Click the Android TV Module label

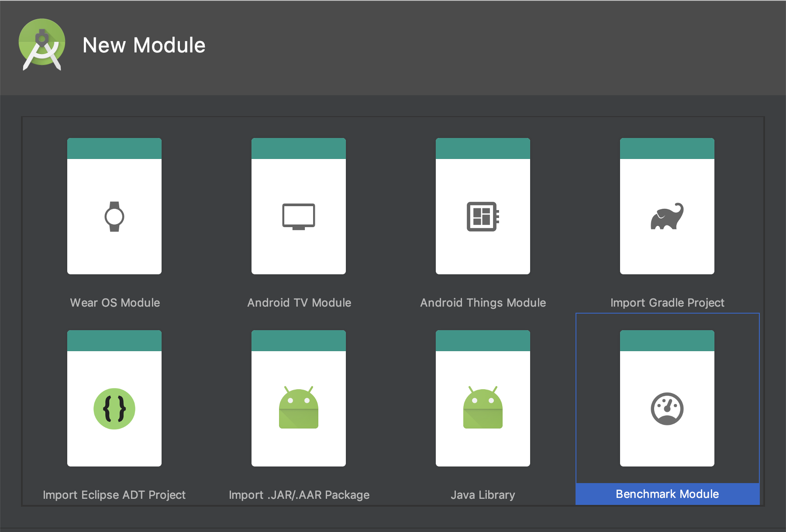tap(299, 303)
